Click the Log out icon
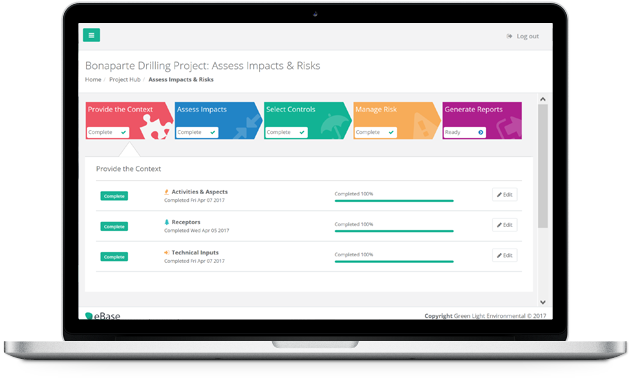The width and height of the screenshot is (632, 378). (x=509, y=36)
